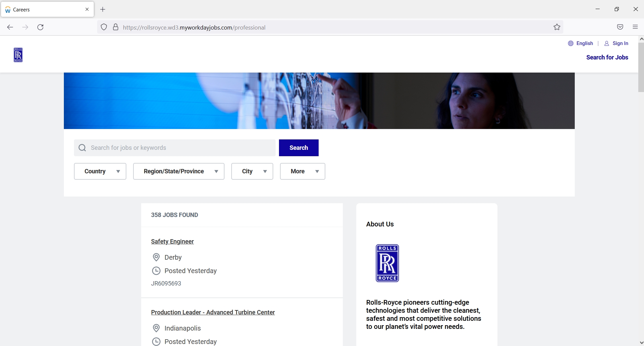Click the magnifier icon in the search field
Screen dimensions: 644x346
pos(82,148)
